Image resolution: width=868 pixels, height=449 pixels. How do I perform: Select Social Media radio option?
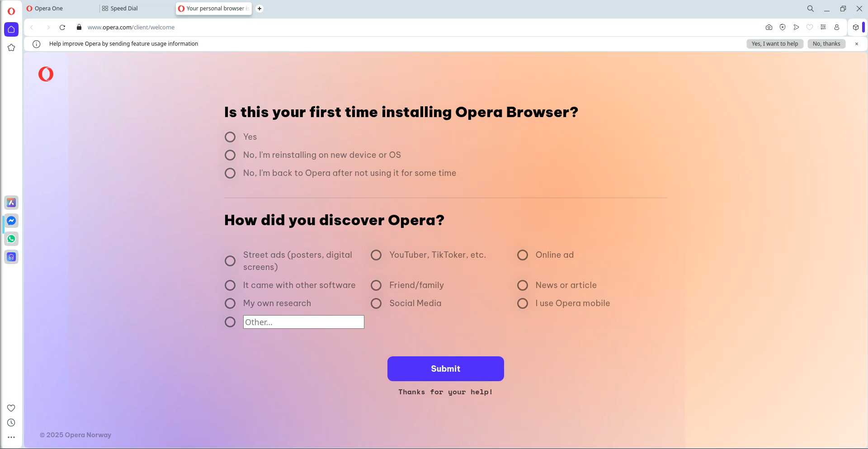376,303
